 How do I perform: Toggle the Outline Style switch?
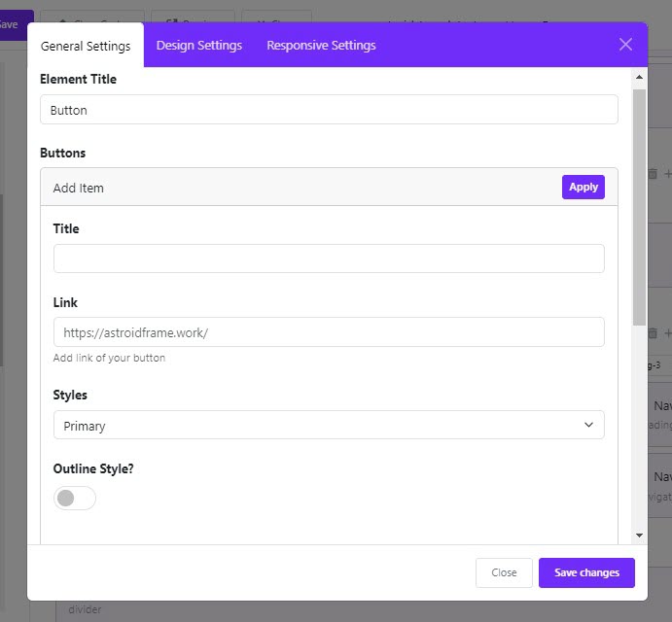[75, 498]
